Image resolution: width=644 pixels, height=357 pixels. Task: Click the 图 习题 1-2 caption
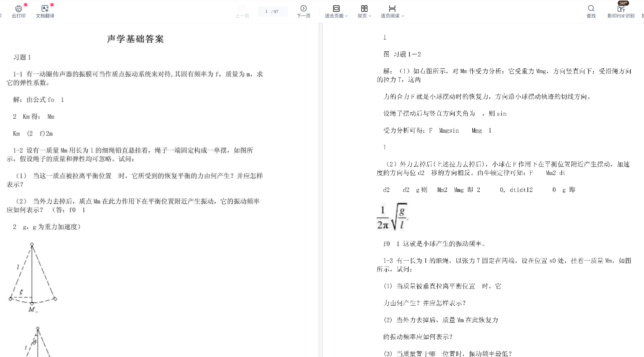pos(402,54)
